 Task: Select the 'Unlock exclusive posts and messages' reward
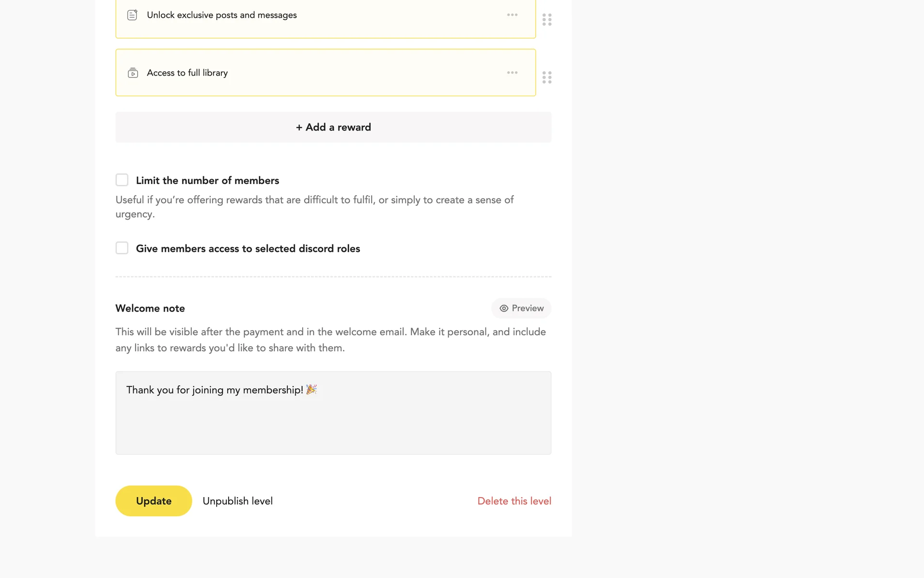221,15
